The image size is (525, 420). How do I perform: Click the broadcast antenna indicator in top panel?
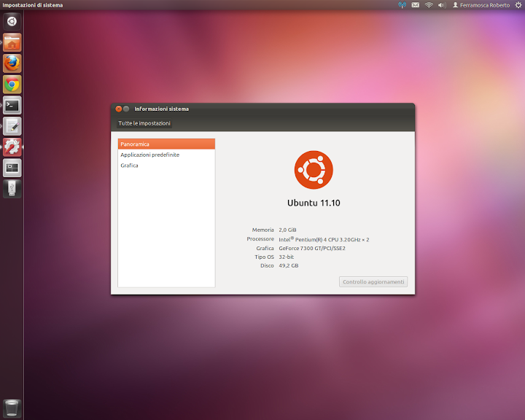pos(402,5)
